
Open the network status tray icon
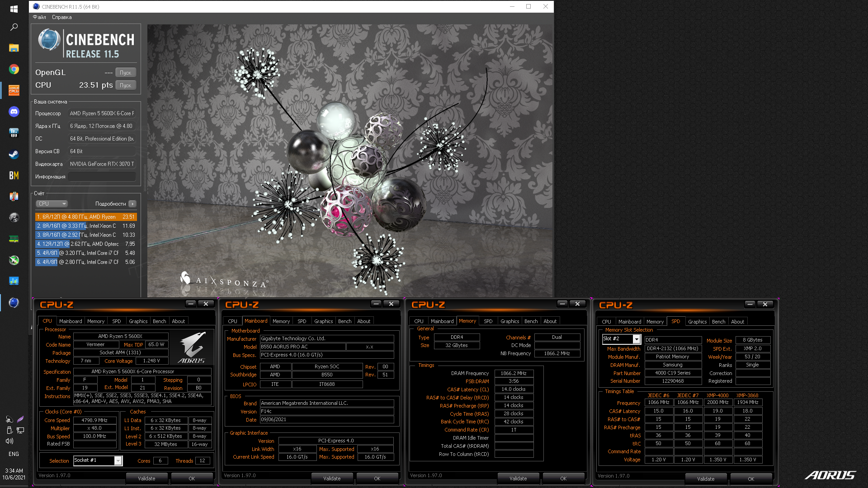[x=20, y=430]
